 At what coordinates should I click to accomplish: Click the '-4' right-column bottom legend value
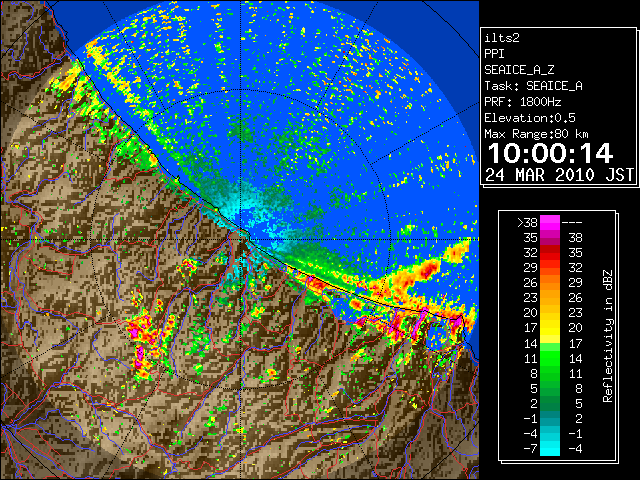(x=575, y=448)
